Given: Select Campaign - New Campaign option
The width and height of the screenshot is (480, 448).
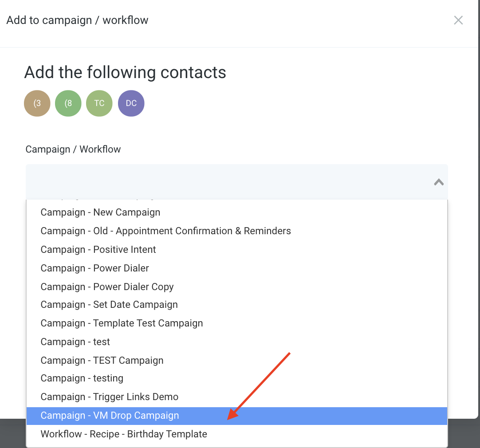Looking at the screenshot, I should (x=236, y=212).
